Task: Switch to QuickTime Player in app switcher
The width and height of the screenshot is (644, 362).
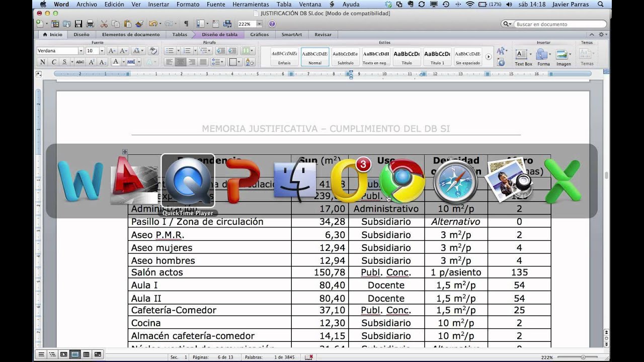Action: coord(188,180)
